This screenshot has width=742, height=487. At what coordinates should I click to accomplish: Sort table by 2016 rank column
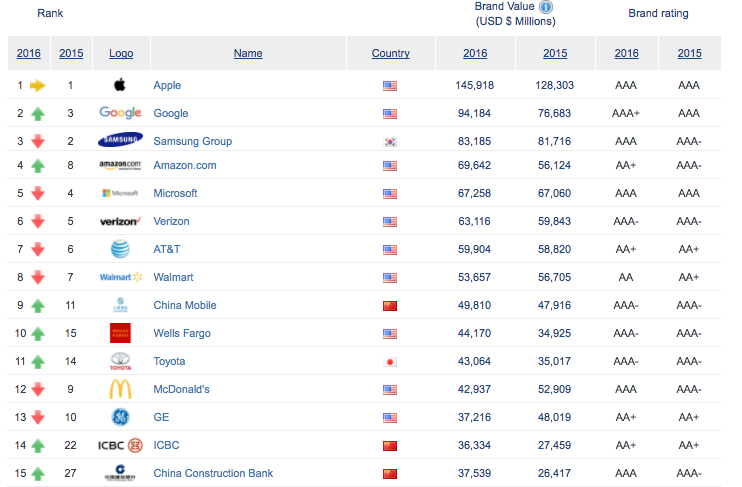point(29,53)
